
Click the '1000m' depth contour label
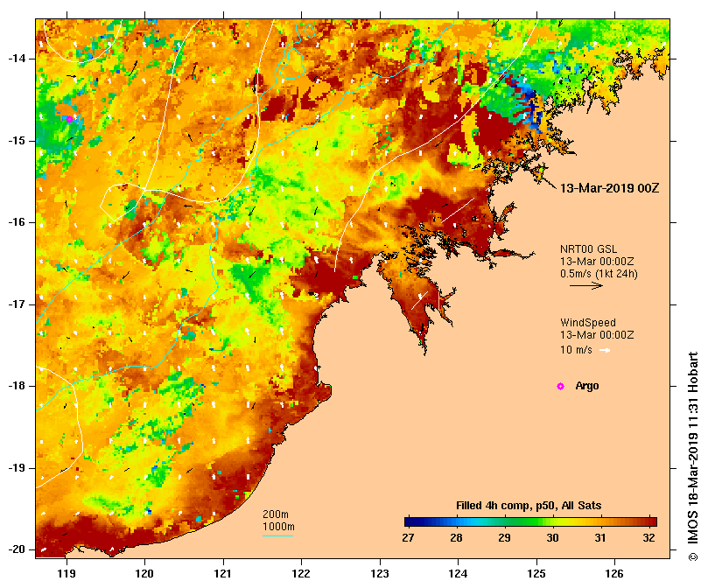coord(278,527)
